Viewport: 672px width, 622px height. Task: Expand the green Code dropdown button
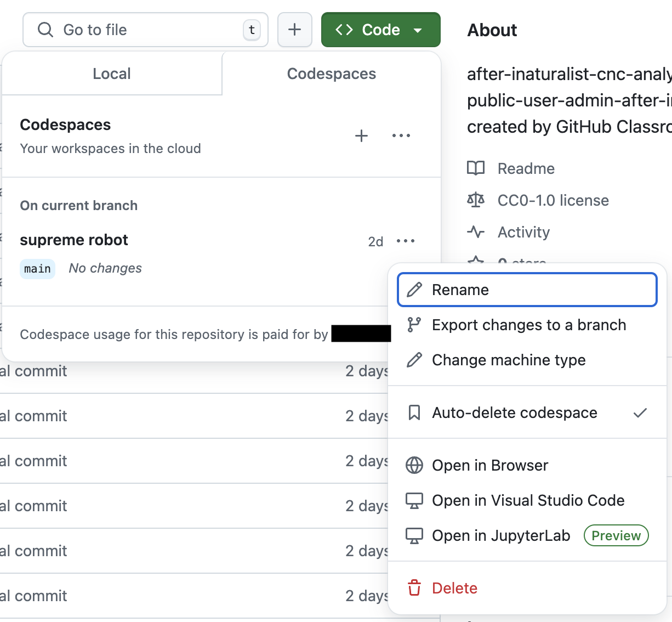(x=381, y=30)
